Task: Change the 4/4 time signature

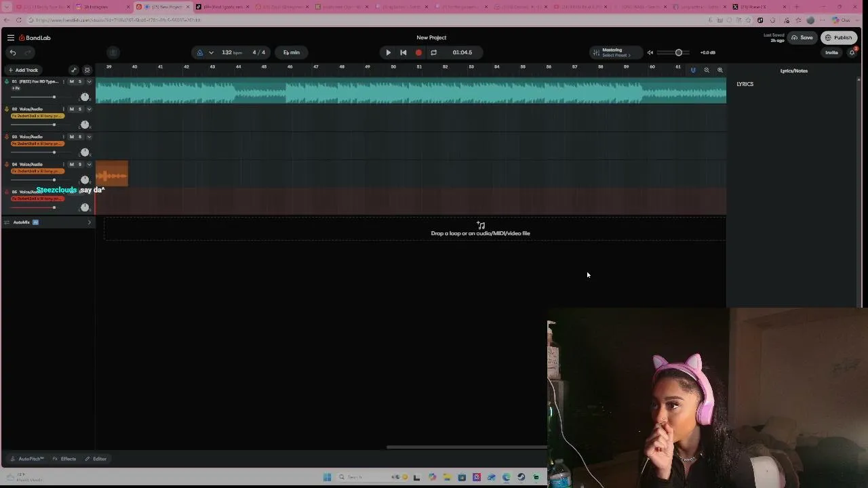Action: tap(259, 52)
